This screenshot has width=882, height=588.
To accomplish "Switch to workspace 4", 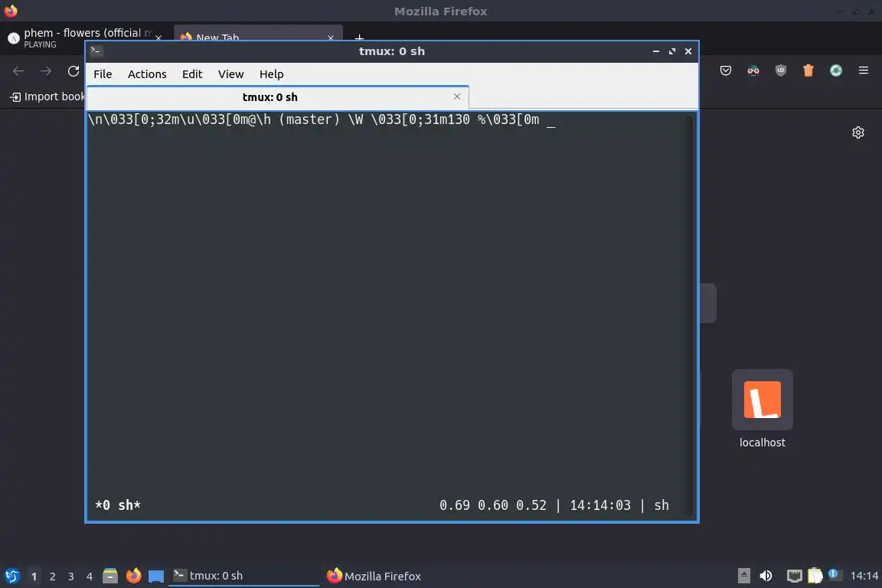I will [x=90, y=577].
